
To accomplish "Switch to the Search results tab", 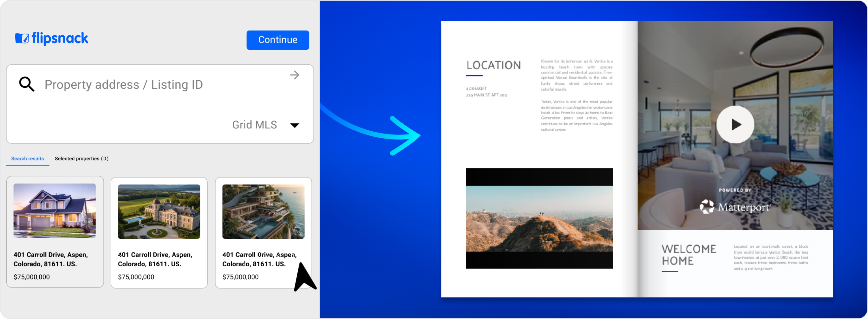I will tap(28, 159).
